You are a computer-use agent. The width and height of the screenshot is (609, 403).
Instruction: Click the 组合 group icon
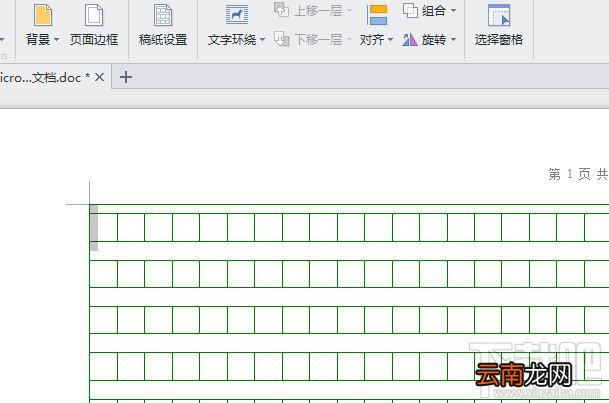tap(410, 10)
